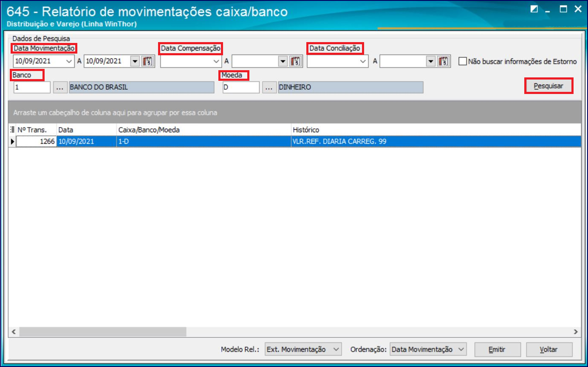Open calendar icon for Data Conciliação
The width and height of the screenshot is (588, 367).
pos(443,61)
